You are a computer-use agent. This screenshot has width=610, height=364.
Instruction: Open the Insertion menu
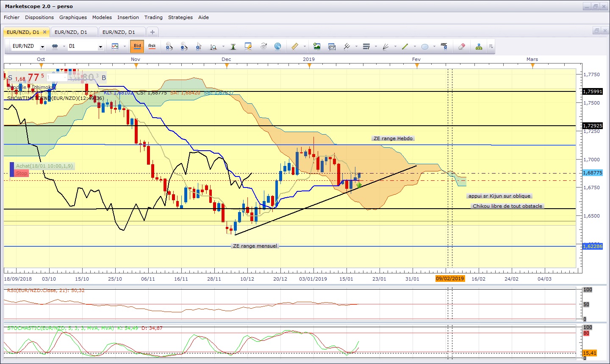(128, 17)
